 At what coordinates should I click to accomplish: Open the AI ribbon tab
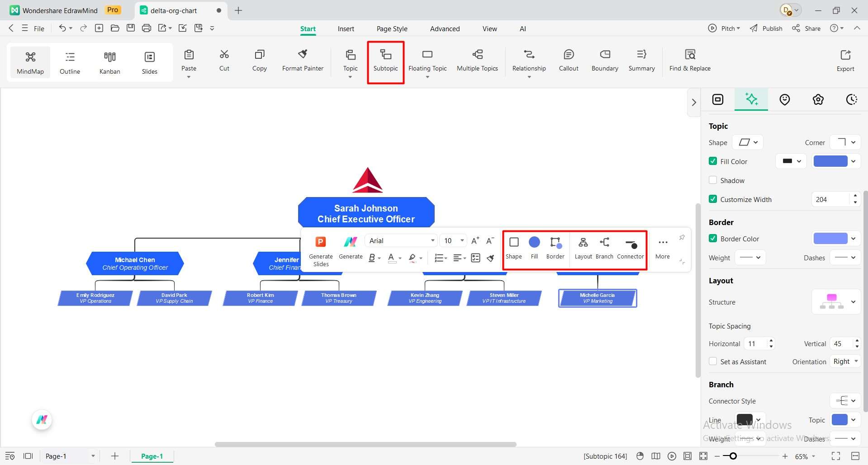tap(523, 29)
